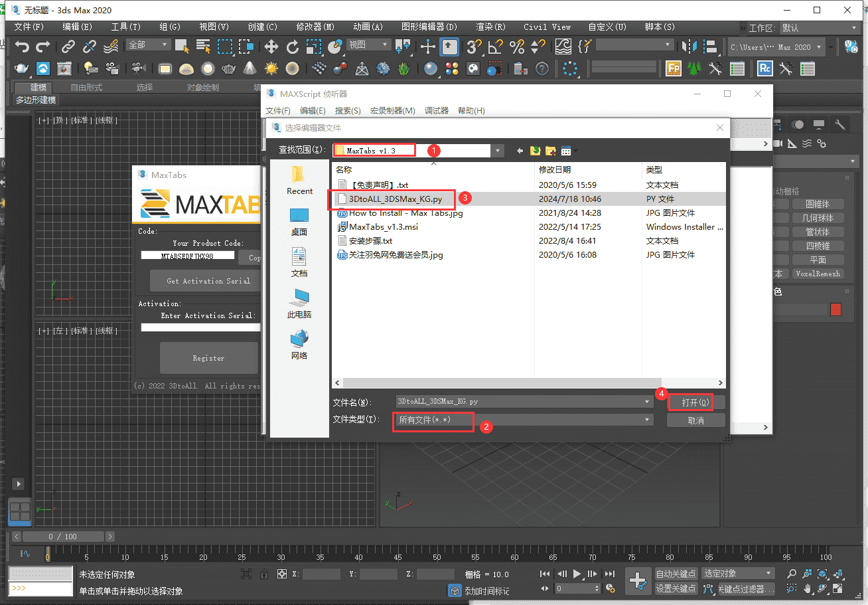Go to 桌面 in the places sidebar
This screenshot has height=605, width=868.
[299, 221]
